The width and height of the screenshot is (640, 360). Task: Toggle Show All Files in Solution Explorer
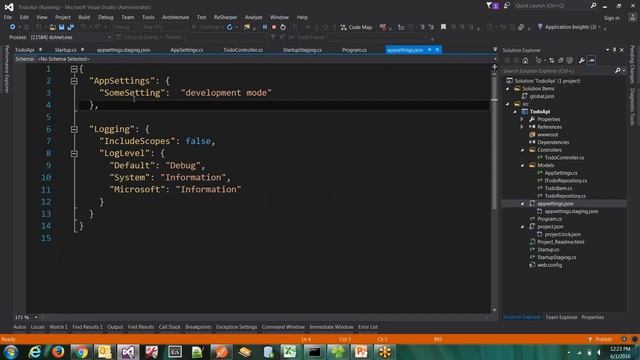pos(570,60)
